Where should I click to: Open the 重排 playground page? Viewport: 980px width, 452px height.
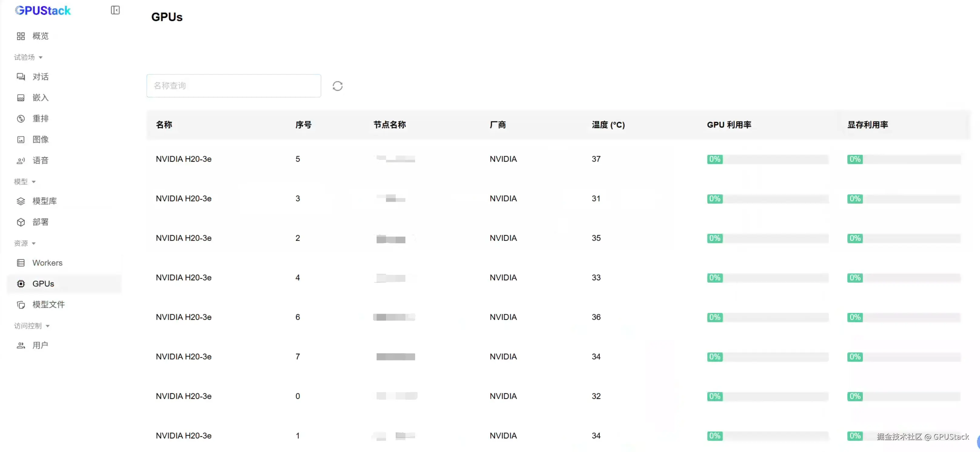point(64,119)
